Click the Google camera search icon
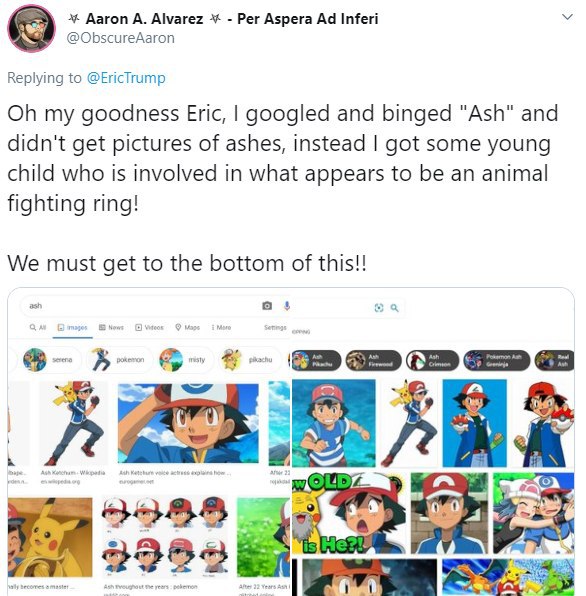Image resolution: width=586 pixels, height=596 pixels. (x=267, y=306)
